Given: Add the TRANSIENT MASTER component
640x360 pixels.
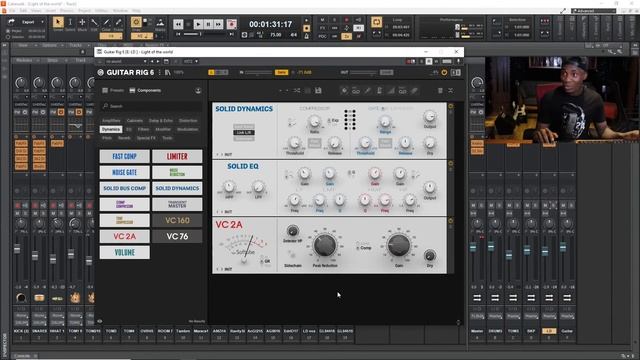Looking at the screenshot, I should click(177, 204).
